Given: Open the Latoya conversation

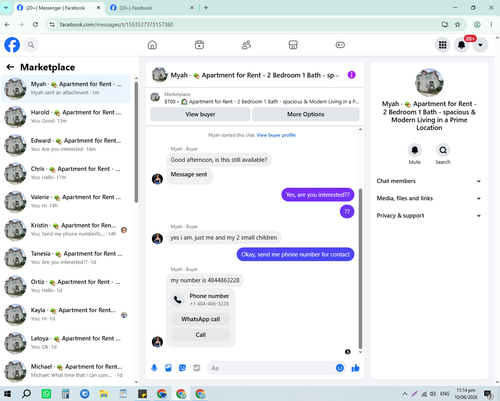Looking at the screenshot, I should pyautogui.click(x=66, y=343).
